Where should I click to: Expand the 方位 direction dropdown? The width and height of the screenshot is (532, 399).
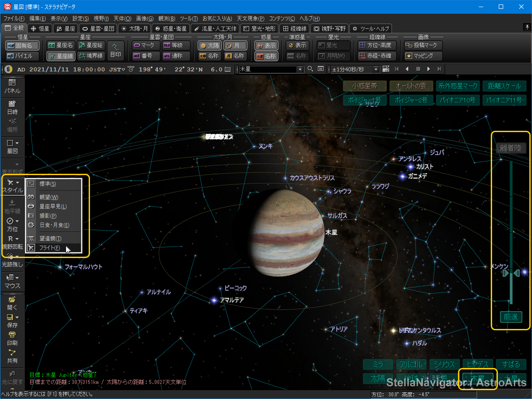pos(17,221)
